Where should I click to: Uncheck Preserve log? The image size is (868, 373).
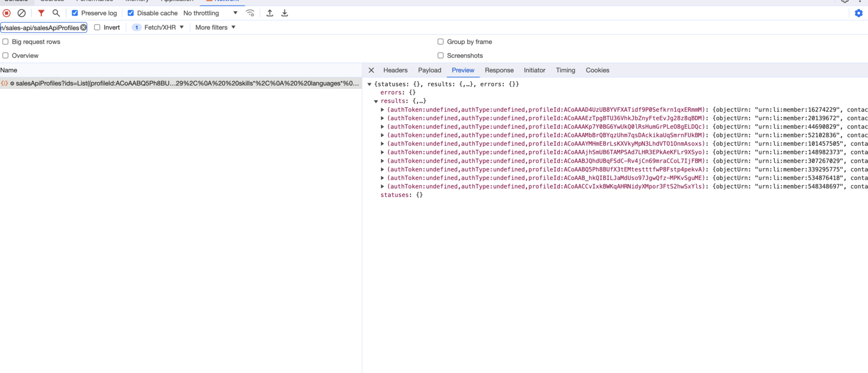pyautogui.click(x=75, y=13)
